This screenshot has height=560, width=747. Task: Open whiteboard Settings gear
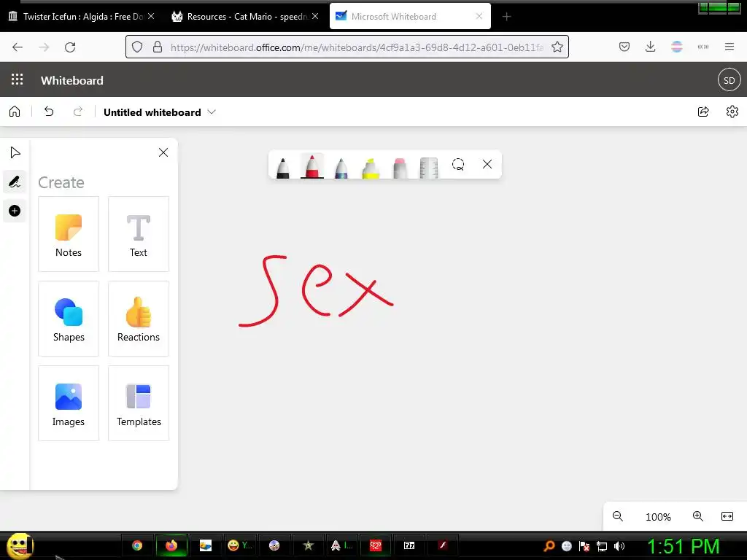tap(732, 112)
